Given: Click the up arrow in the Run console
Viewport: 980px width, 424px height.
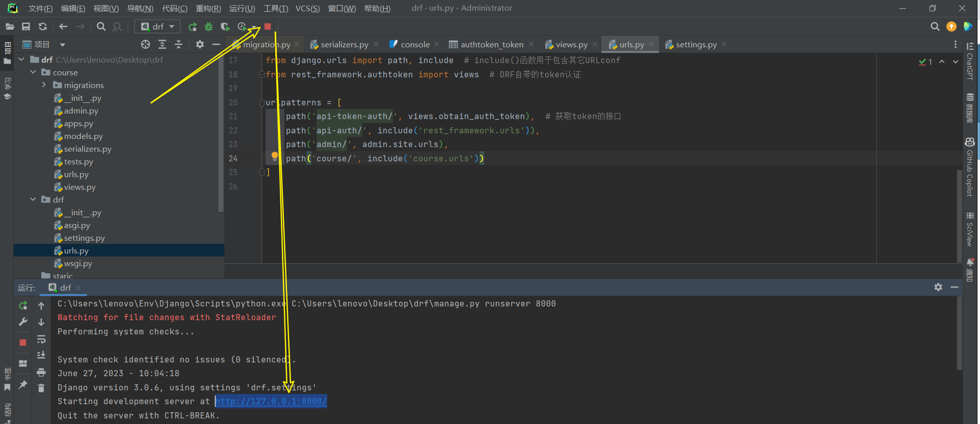Looking at the screenshot, I should tap(41, 305).
